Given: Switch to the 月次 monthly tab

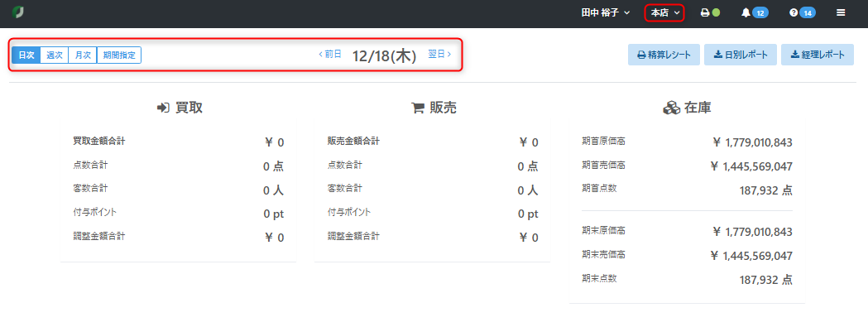Looking at the screenshot, I should click(83, 55).
